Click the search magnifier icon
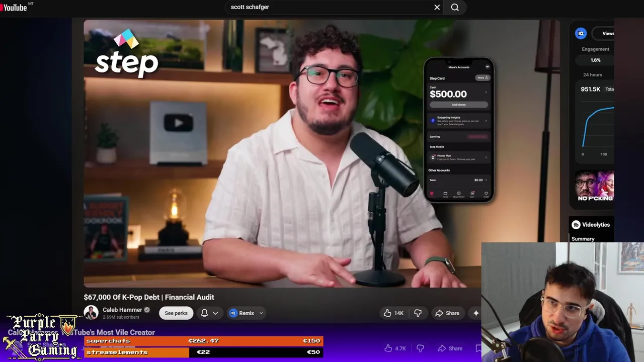 [455, 7]
